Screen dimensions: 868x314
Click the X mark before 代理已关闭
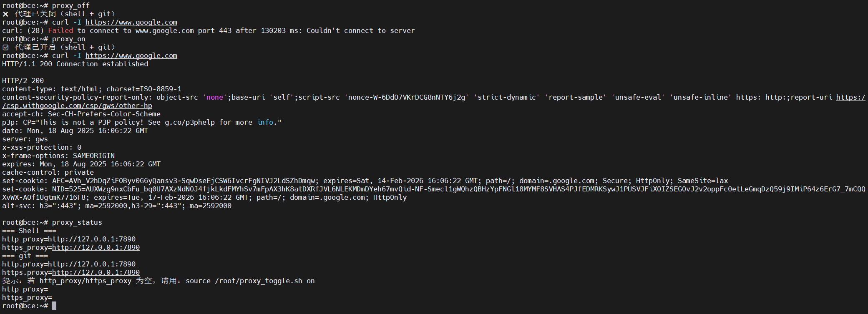[x=5, y=14]
